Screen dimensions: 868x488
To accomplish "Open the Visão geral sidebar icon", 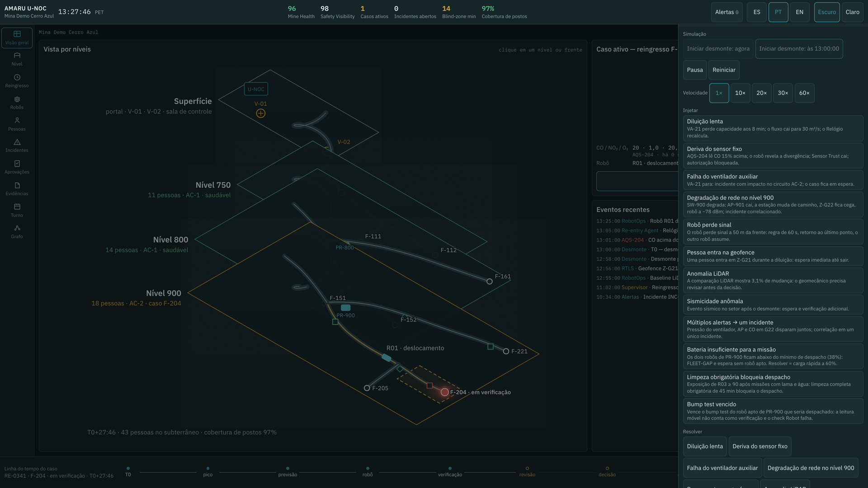I will coord(17,38).
